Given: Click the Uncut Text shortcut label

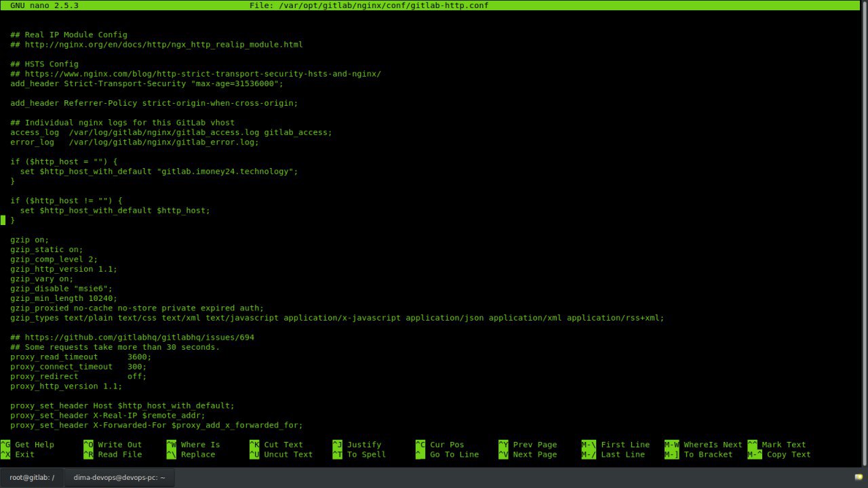Looking at the screenshot, I should [x=288, y=454].
